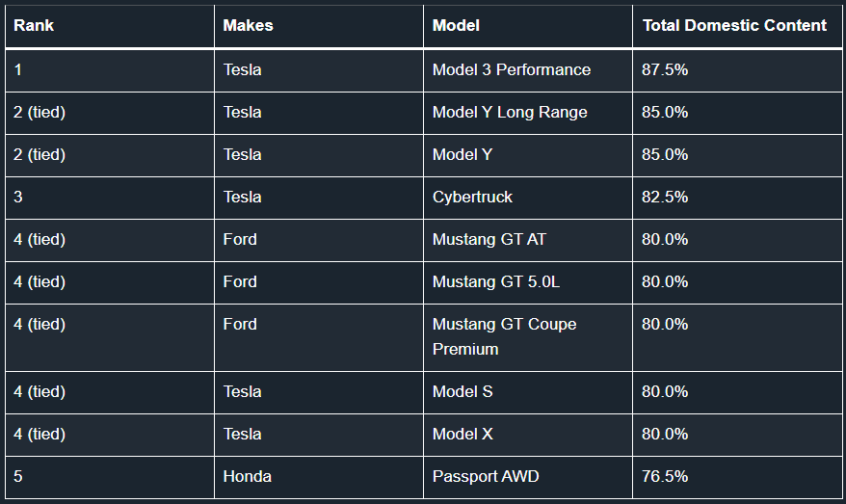Select the rank 1 cell
This screenshot has height=504, width=846.
[x=110, y=70]
